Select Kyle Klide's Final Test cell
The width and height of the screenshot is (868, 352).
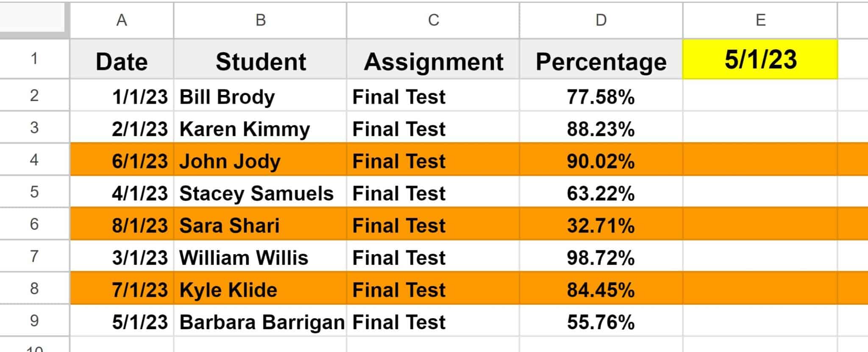[x=432, y=289]
